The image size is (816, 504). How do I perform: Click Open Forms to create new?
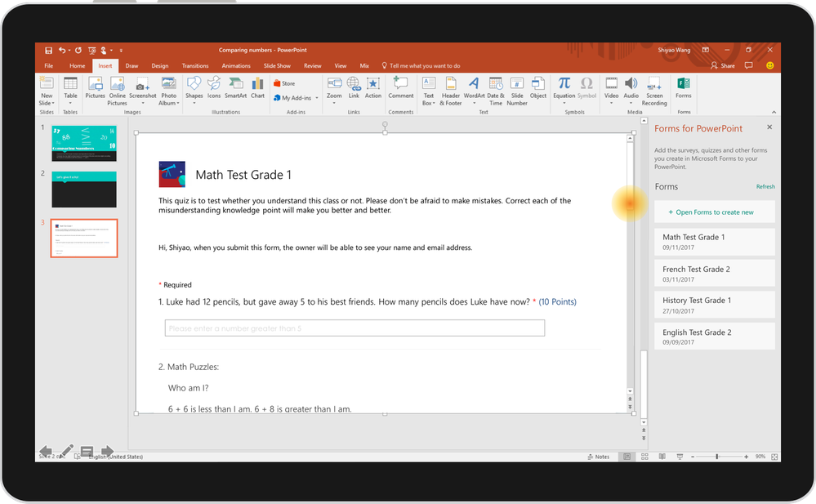click(x=715, y=212)
